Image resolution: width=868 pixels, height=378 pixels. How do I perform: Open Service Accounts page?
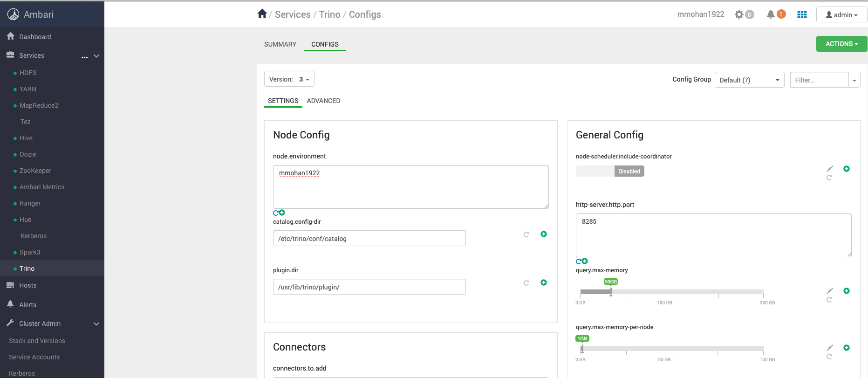coord(34,357)
